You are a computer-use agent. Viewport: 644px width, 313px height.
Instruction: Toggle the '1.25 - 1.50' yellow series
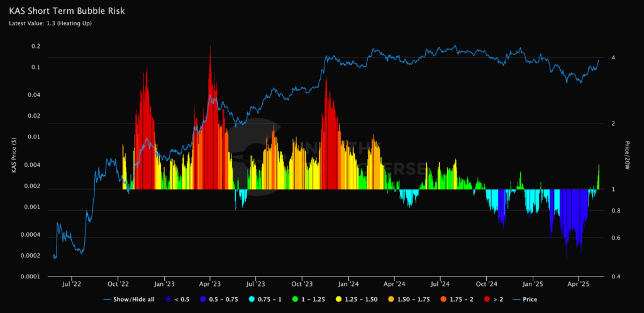pos(357,299)
